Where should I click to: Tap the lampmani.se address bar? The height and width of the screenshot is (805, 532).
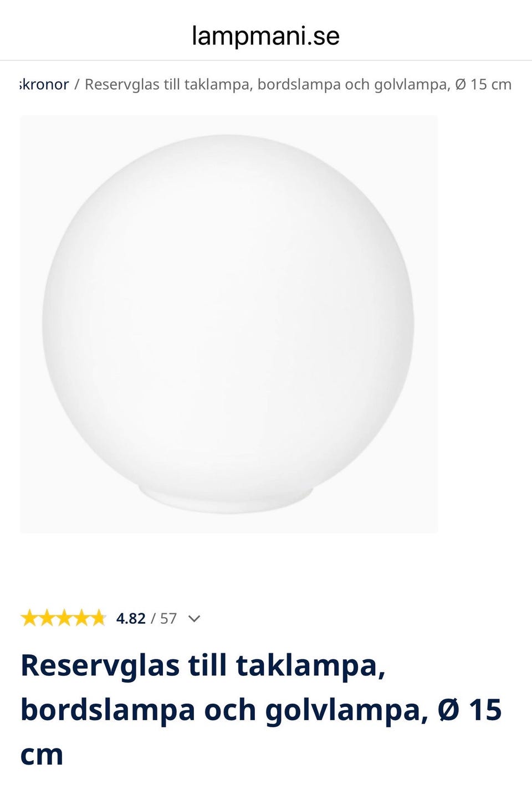coord(265,36)
